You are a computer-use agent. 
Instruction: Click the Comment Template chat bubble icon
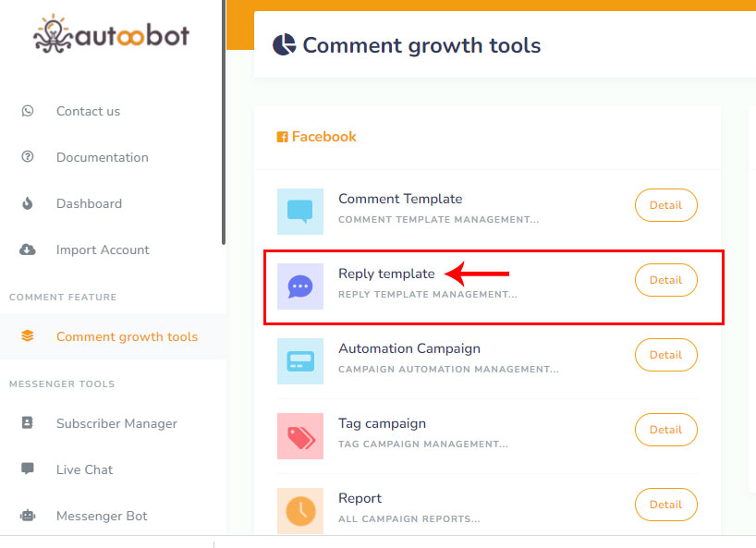pyautogui.click(x=300, y=212)
